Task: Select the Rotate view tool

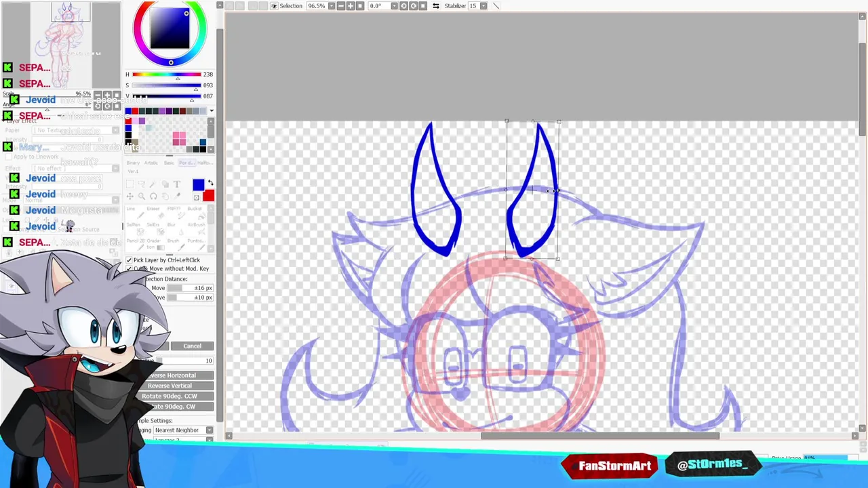Action: click(x=153, y=197)
